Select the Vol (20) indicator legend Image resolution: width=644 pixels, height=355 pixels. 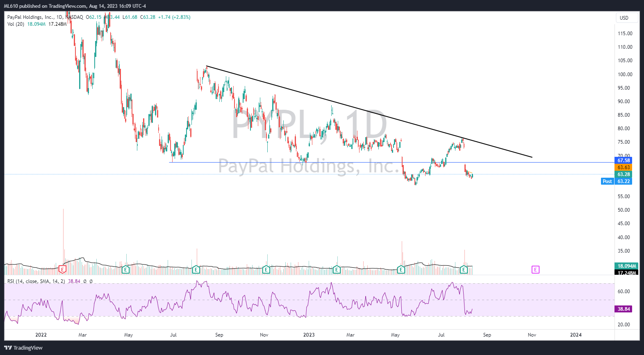click(x=16, y=24)
